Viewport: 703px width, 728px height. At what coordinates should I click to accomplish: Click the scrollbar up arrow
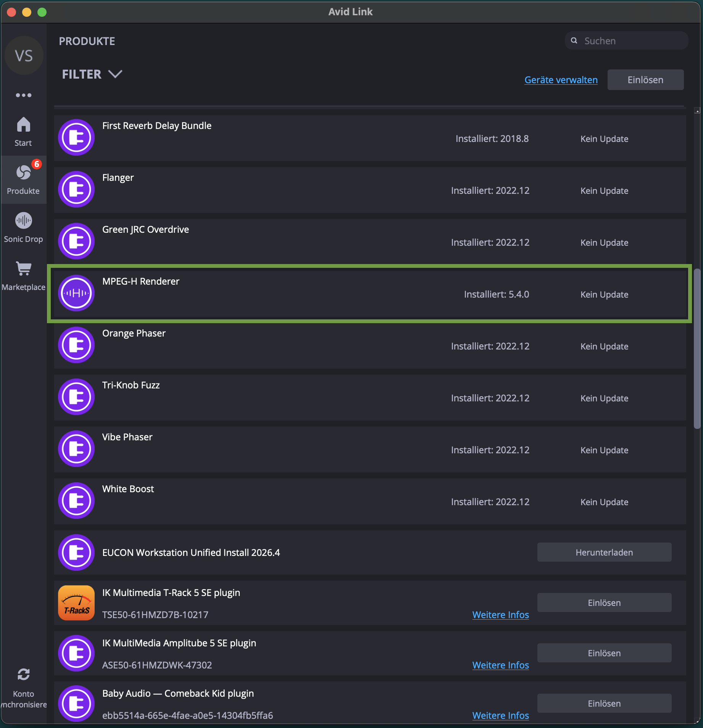[x=697, y=111]
